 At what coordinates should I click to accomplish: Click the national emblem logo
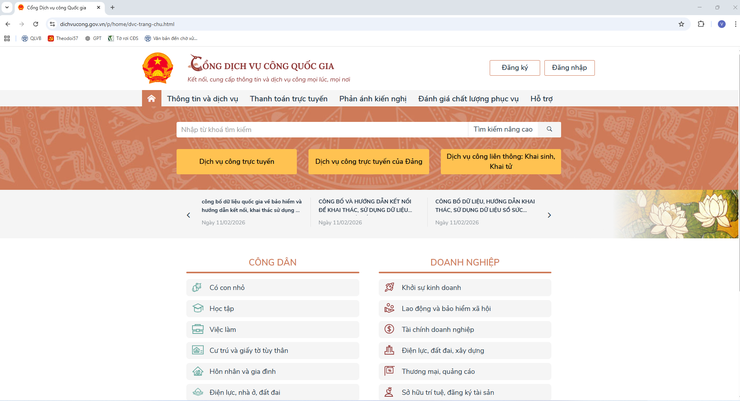click(x=157, y=68)
